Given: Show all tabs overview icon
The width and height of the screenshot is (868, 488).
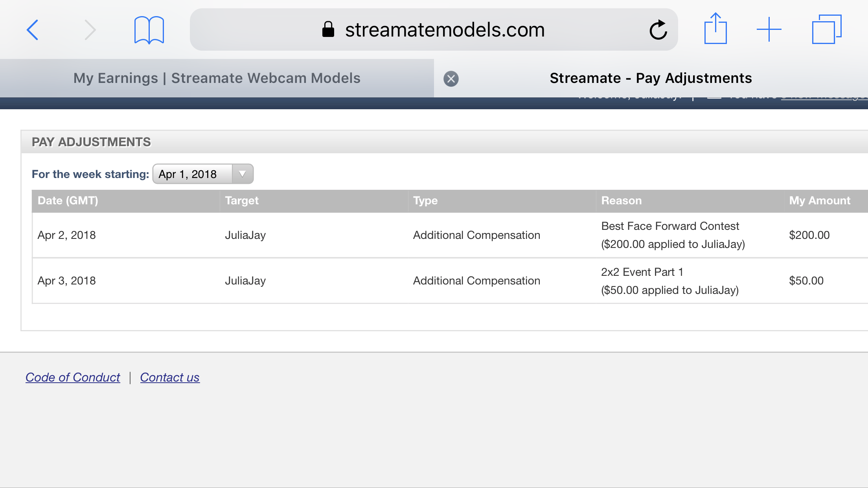Looking at the screenshot, I should tap(827, 29).
